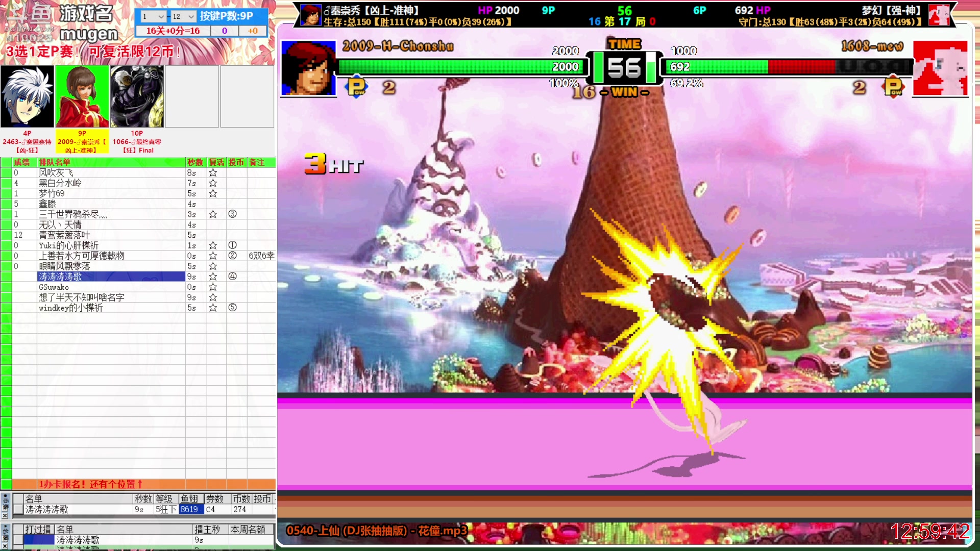Click circled number ⑤ in windkey的小襟祈 row
The height and width of the screenshot is (551, 980).
point(232,308)
